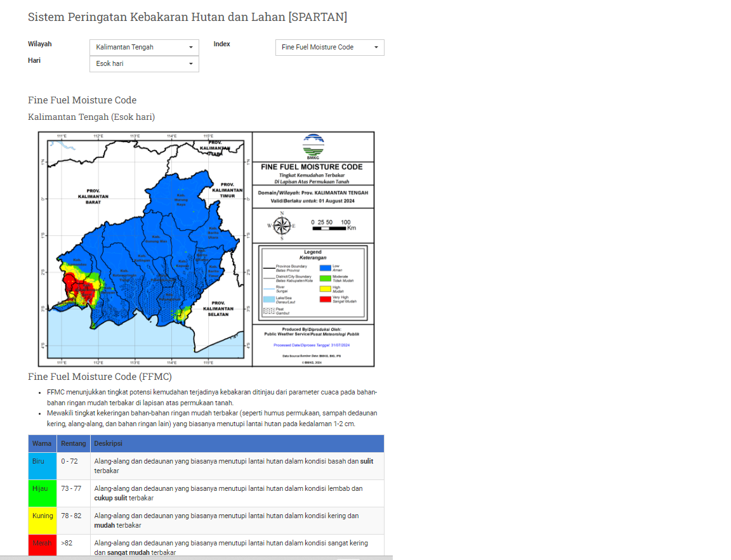The height and width of the screenshot is (560, 731).
Task: Click the Rentang column header
Action: point(74,443)
